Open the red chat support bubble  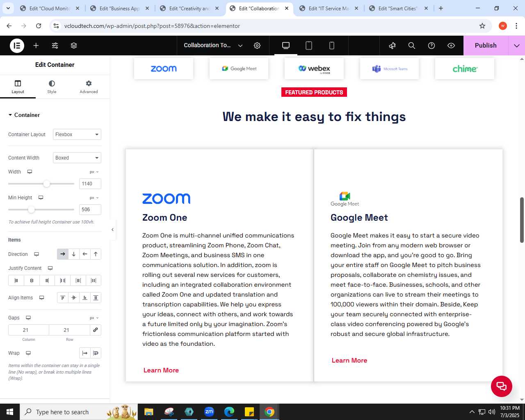coord(502,386)
